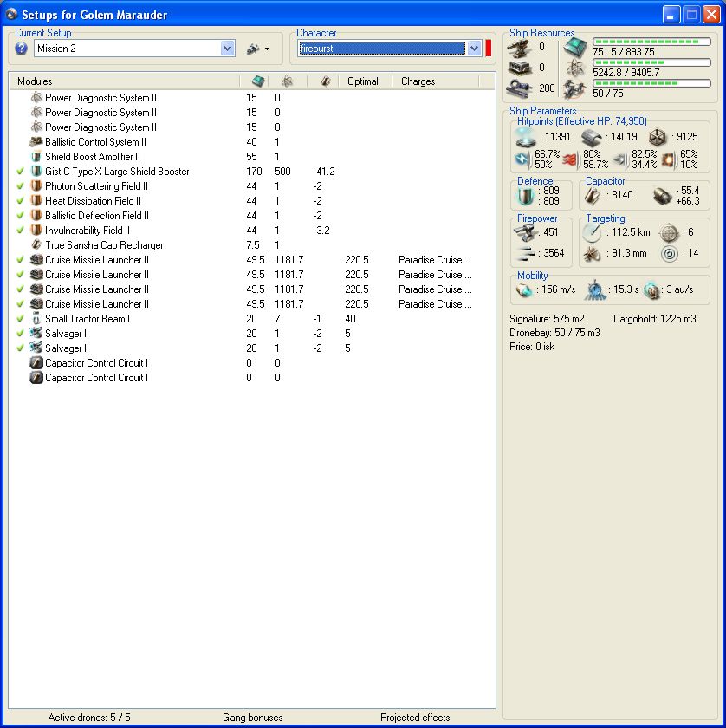The height and width of the screenshot is (728, 726).
Task: Click the CPU icon next to 751.5 / 893.75
Action: [x=575, y=48]
